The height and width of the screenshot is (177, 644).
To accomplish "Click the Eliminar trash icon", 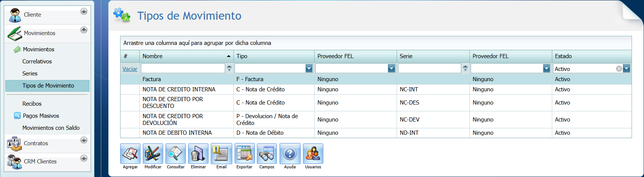I will pyautogui.click(x=198, y=154).
